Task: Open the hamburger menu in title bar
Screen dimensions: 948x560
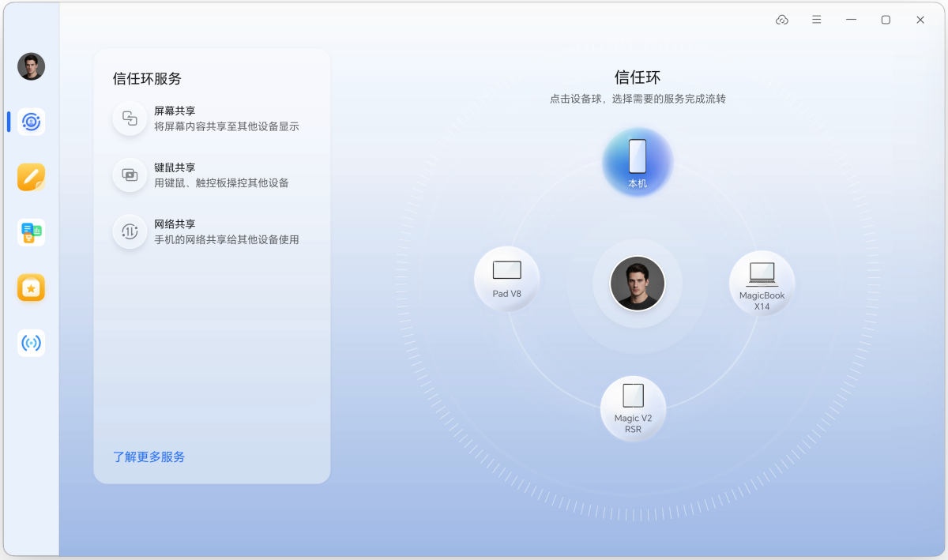Action: (817, 20)
